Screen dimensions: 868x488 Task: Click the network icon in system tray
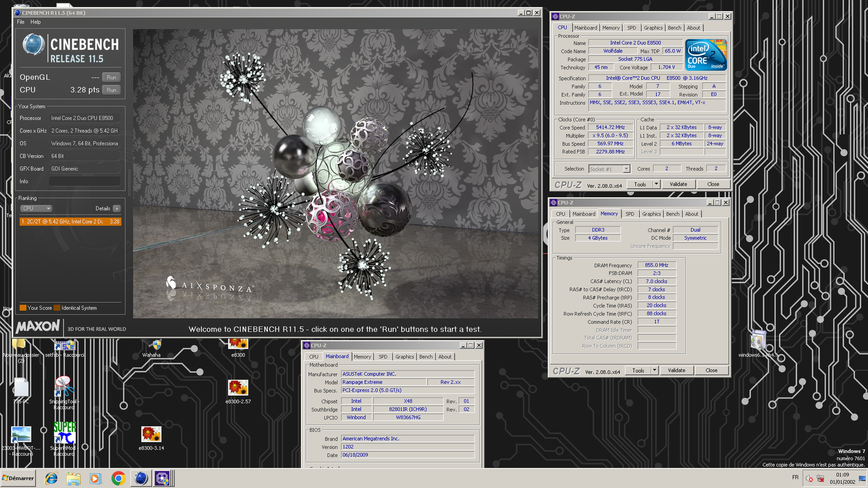(820, 478)
